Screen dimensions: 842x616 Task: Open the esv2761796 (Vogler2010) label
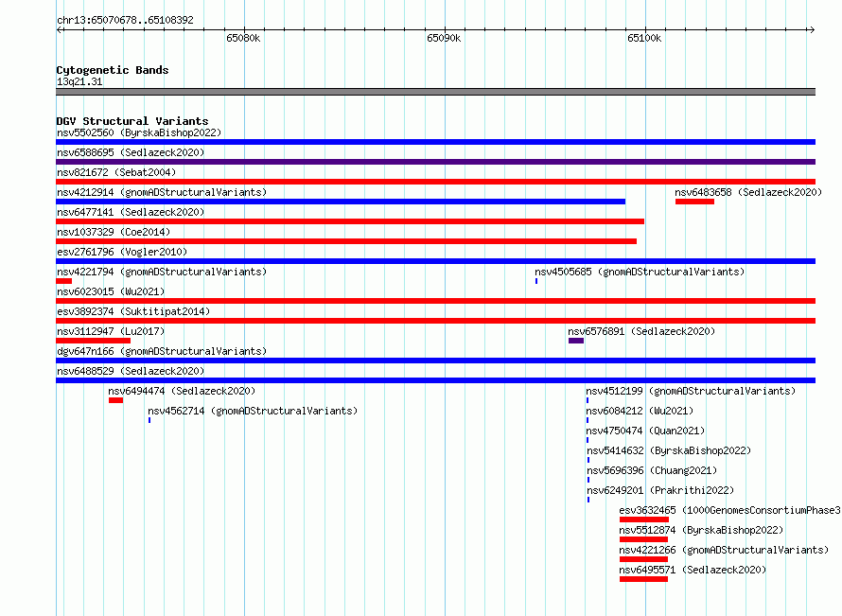122,252
